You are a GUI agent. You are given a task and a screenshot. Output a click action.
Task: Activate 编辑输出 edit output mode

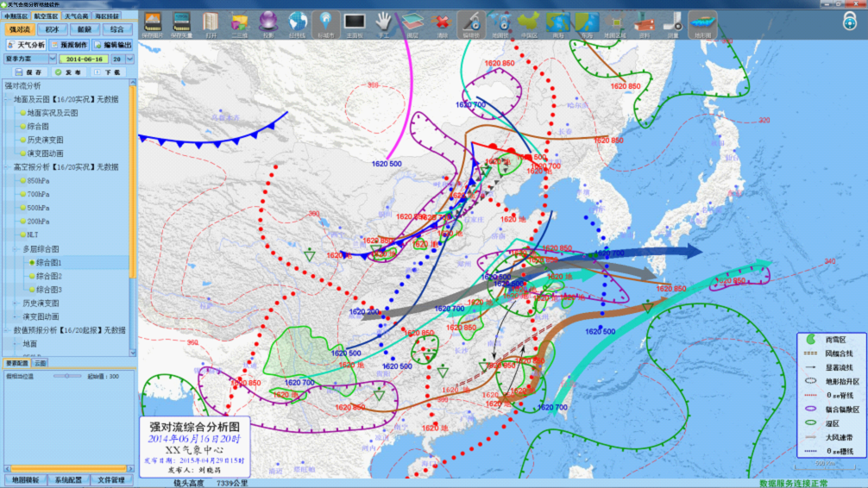[113, 45]
